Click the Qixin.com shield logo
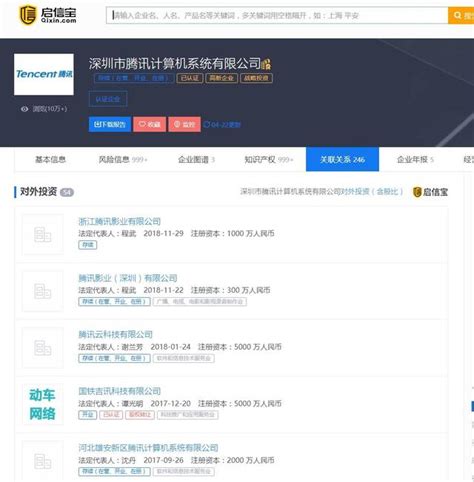This screenshot has height=482, width=474. pos(28,15)
